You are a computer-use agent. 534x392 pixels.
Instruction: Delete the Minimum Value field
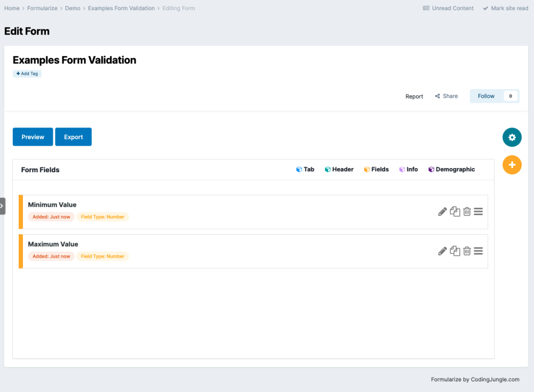point(467,212)
